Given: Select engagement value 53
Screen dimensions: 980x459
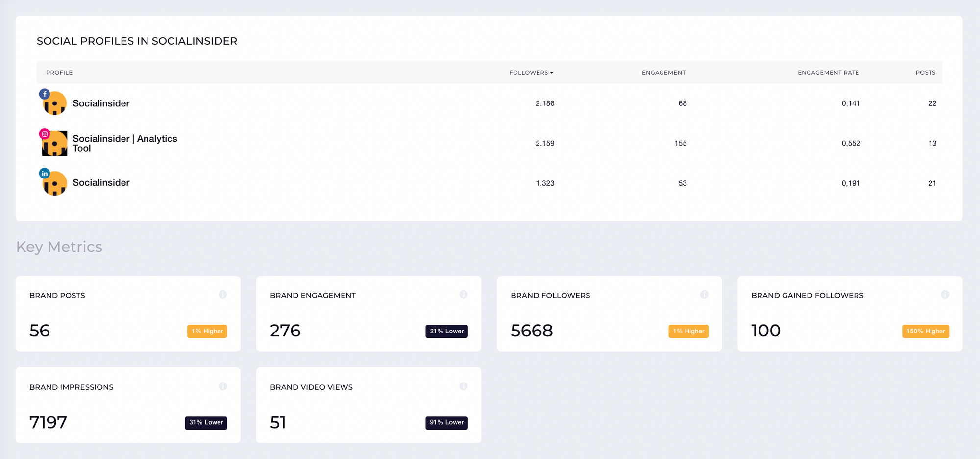Looking at the screenshot, I should tap(683, 183).
